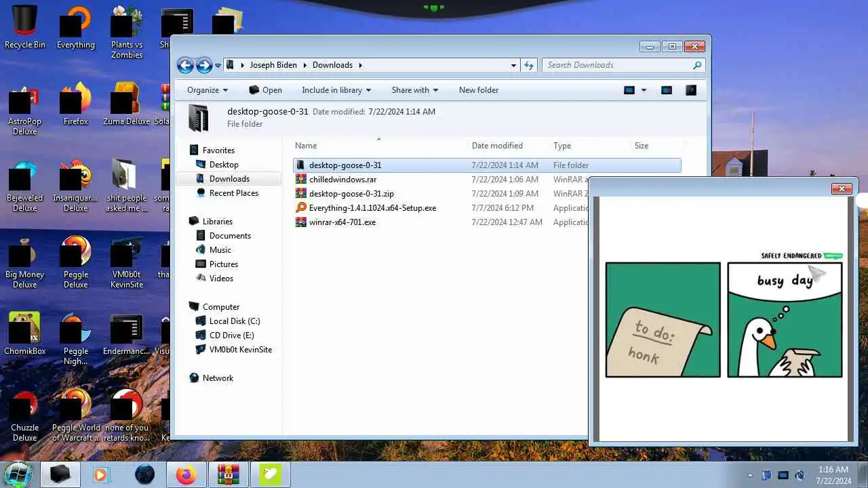Image resolution: width=868 pixels, height=488 pixels.
Task: Click the media player taskbar icon
Action: [x=102, y=474]
